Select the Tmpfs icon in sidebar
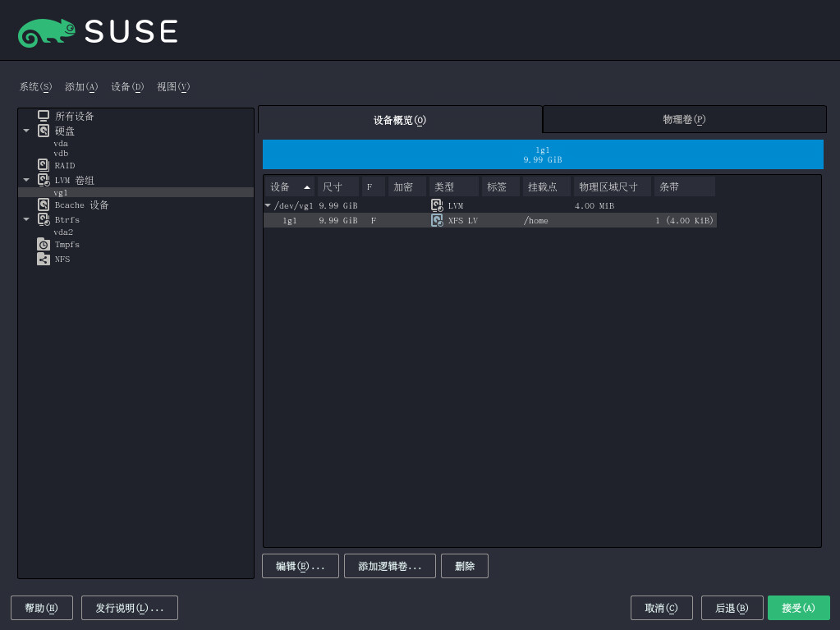Viewport: 840px width, 630px height. pos(44,244)
